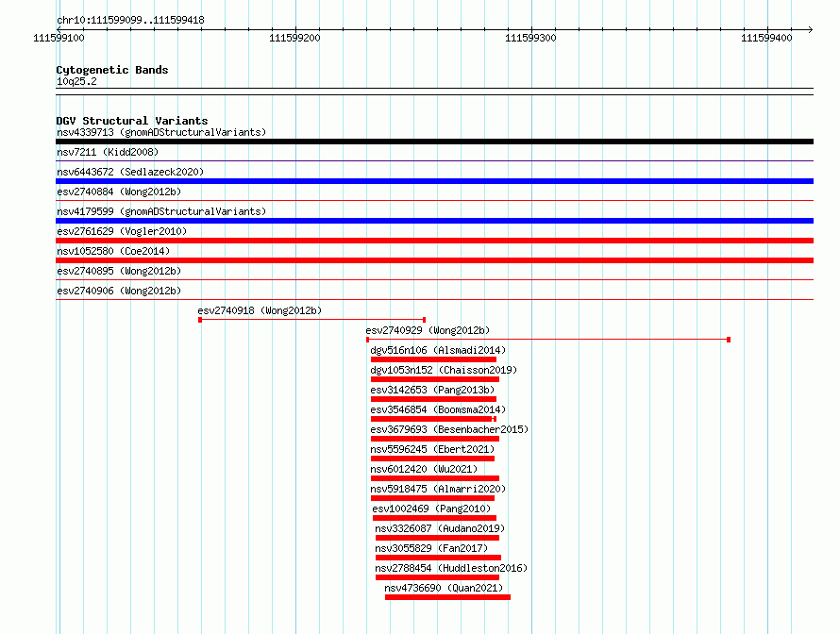
Task: Click the nsv2788454 (Huddleston2016) label
Action: pos(451,568)
